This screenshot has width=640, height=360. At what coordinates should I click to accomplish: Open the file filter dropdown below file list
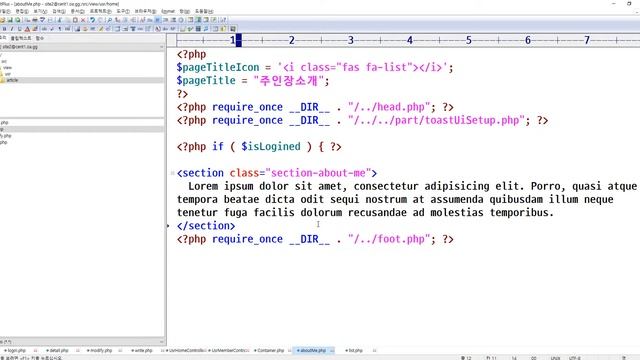[82, 342]
